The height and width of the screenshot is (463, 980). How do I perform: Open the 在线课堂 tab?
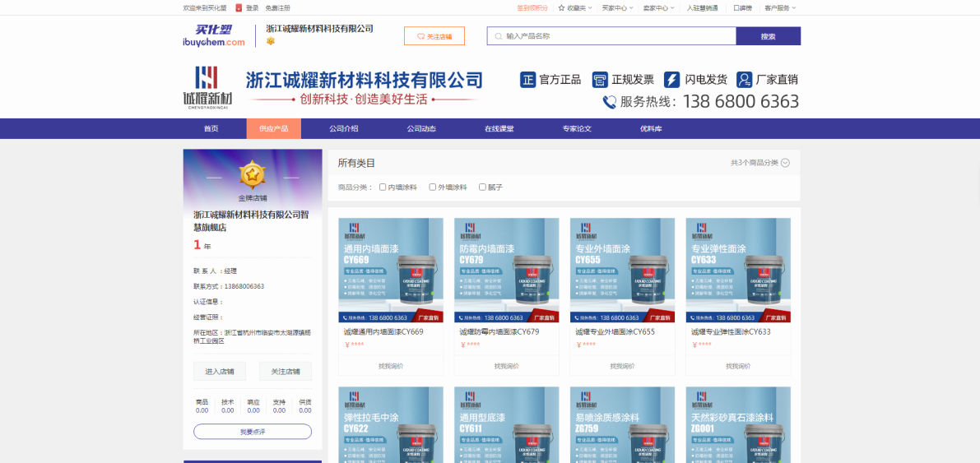[x=499, y=129]
